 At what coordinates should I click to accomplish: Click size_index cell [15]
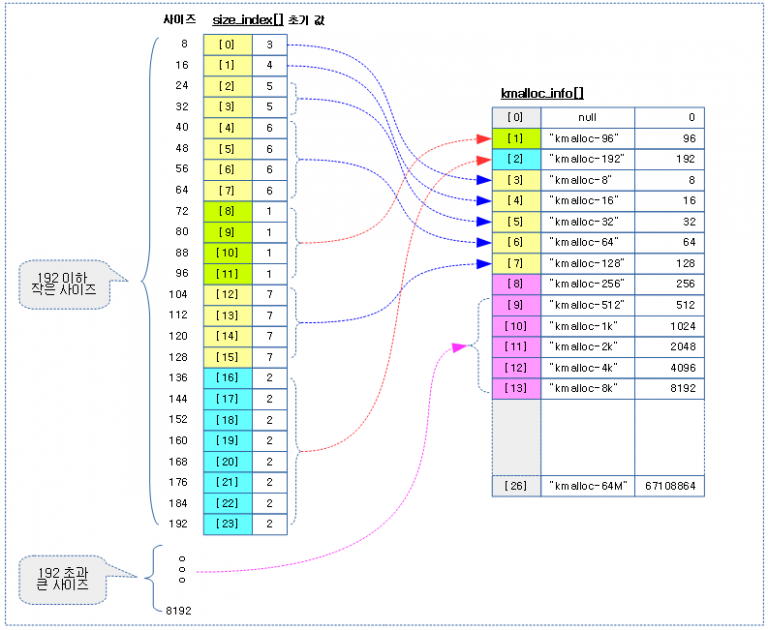click(228, 357)
